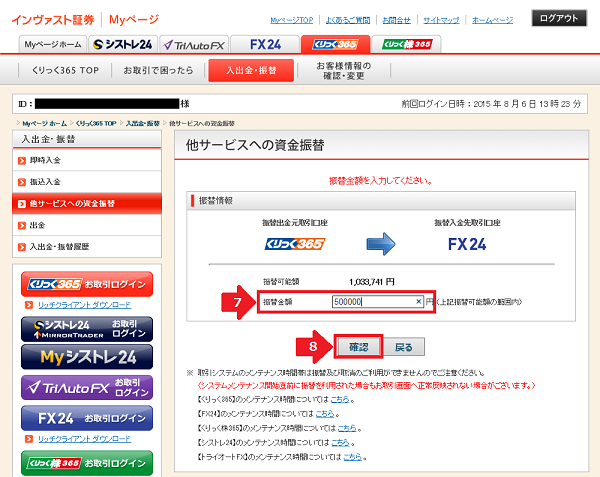The height and width of the screenshot is (477, 600).
Task: Click the 確認 button
Action: coord(359,347)
